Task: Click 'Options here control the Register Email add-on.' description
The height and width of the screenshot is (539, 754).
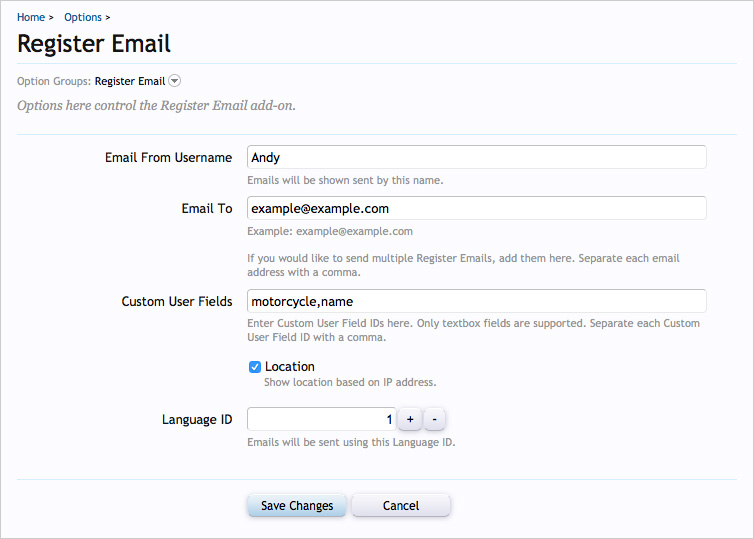Action: coord(156,105)
